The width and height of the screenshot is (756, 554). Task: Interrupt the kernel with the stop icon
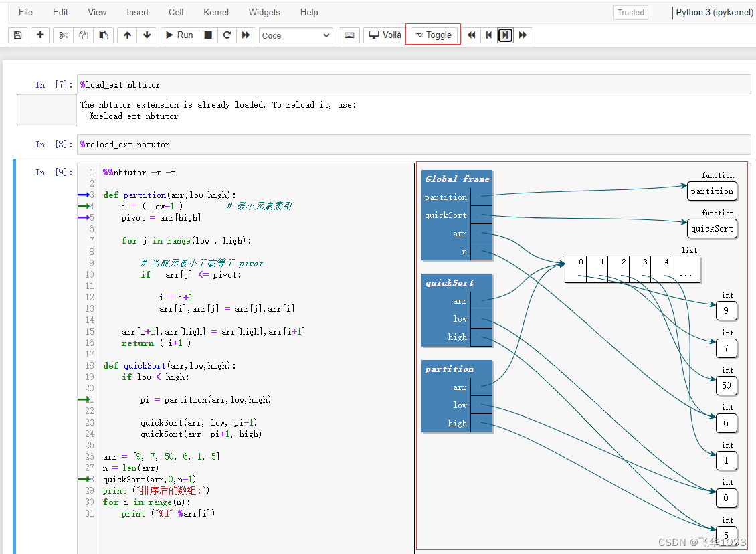click(x=208, y=35)
